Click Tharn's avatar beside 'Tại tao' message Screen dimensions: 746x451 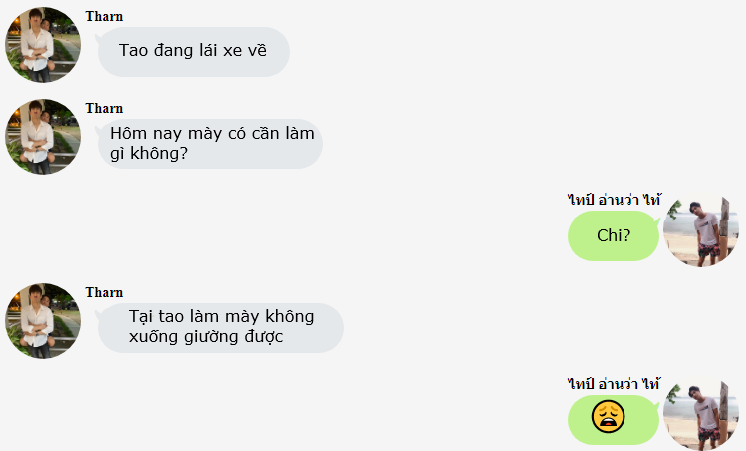43,321
